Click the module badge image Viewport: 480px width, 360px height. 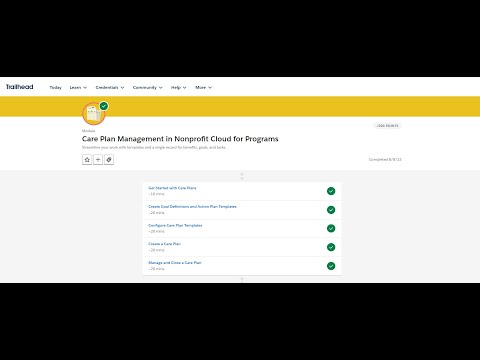[94, 114]
